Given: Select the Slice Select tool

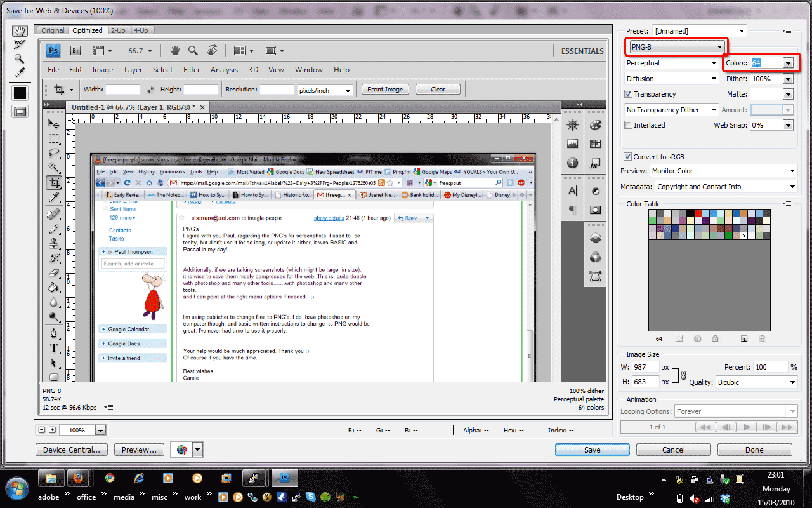Looking at the screenshot, I should tap(20, 44).
